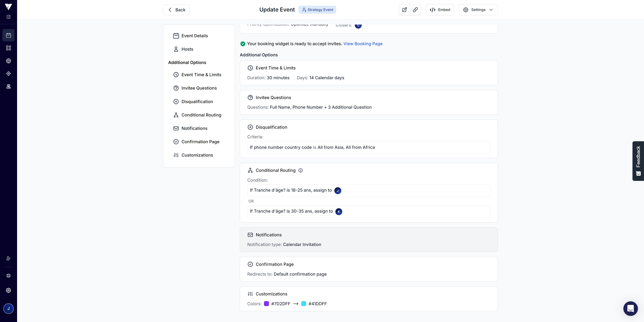The width and height of the screenshot is (644, 322).
Task: Go to Customizations in side menu
Action: click(x=197, y=155)
